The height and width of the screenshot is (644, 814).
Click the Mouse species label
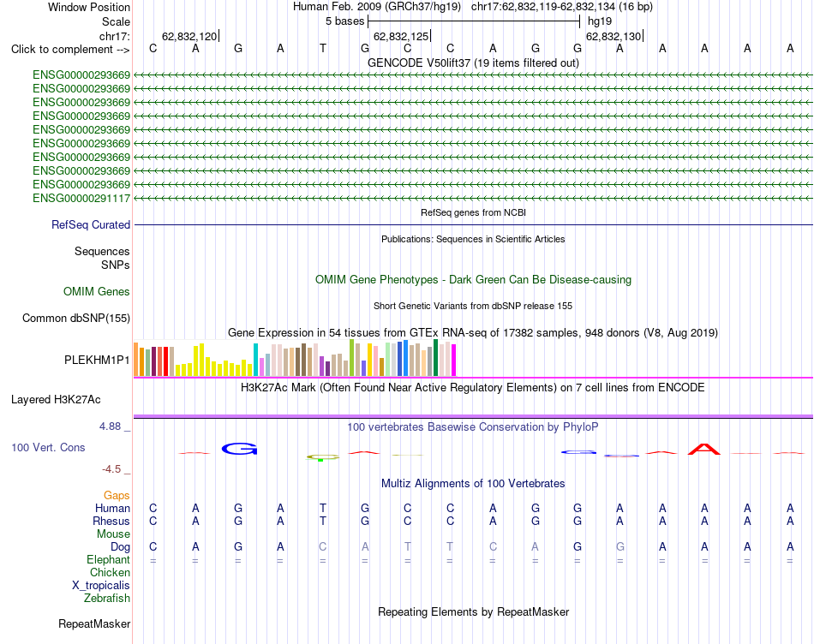(x=113, y=534)
